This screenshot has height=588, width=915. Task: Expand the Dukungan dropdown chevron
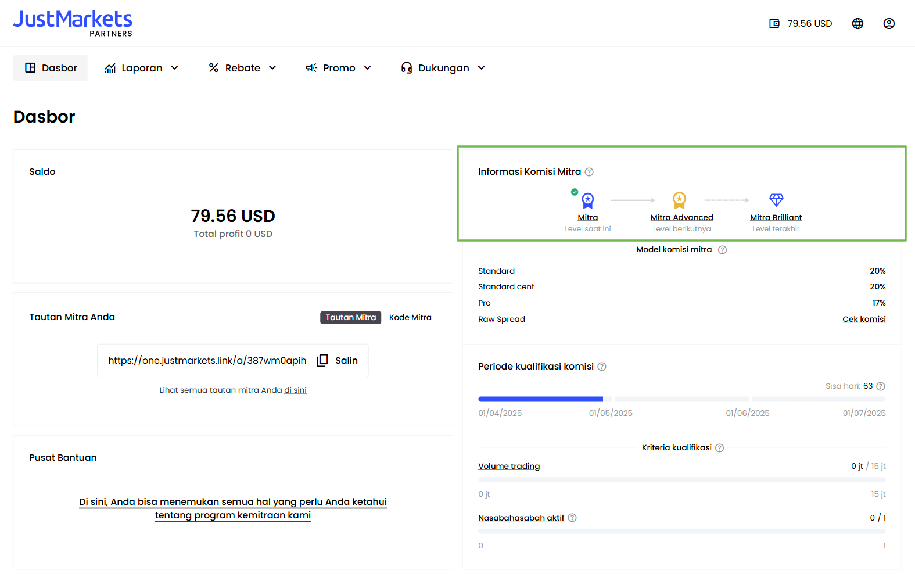[x=482, y=68]
